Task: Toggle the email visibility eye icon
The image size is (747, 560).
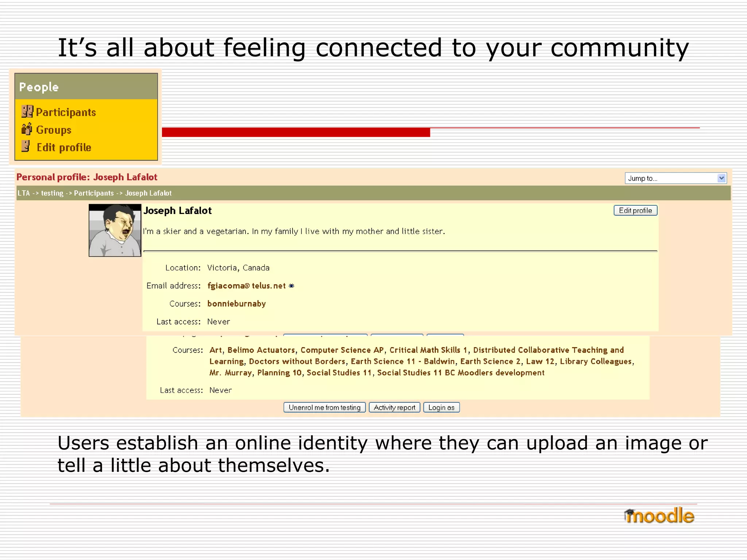Action: pyautogui.click(x=291, y=286)
